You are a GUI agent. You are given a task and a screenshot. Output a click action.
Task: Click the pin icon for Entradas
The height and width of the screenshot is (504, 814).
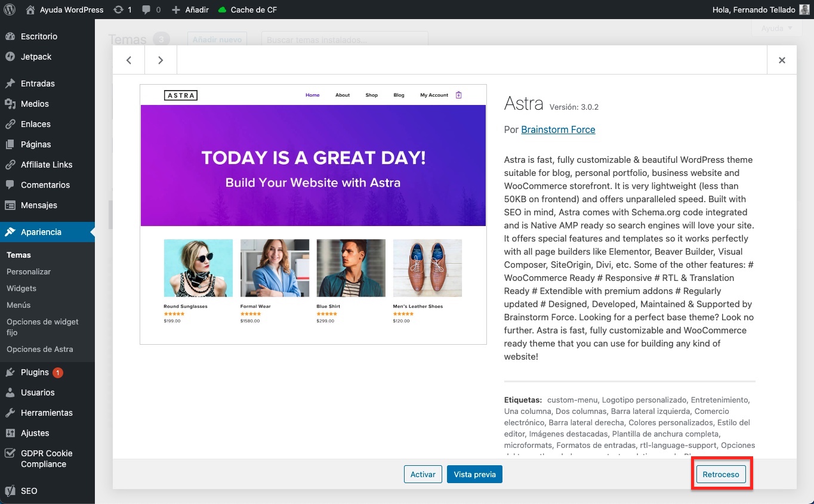point(10,84)
